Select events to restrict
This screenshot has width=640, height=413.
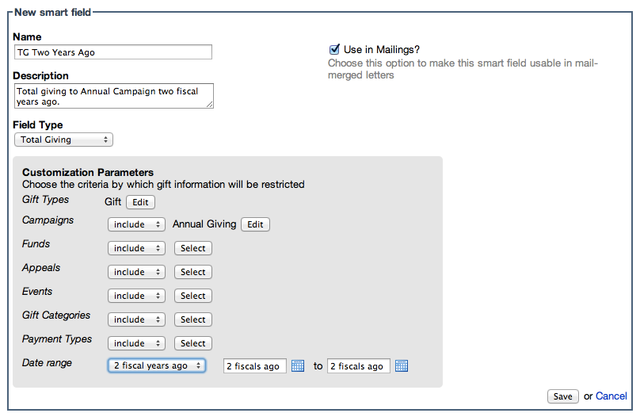pos(193,295)
